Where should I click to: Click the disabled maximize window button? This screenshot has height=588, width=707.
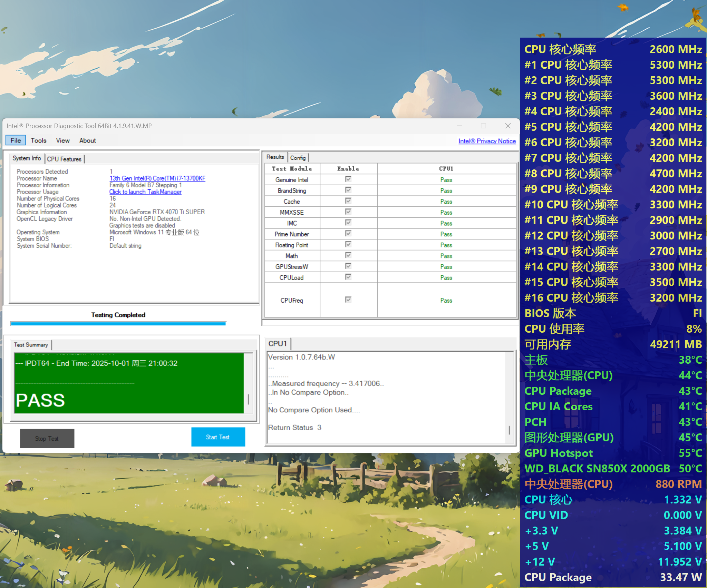click(x=484, y=126)
